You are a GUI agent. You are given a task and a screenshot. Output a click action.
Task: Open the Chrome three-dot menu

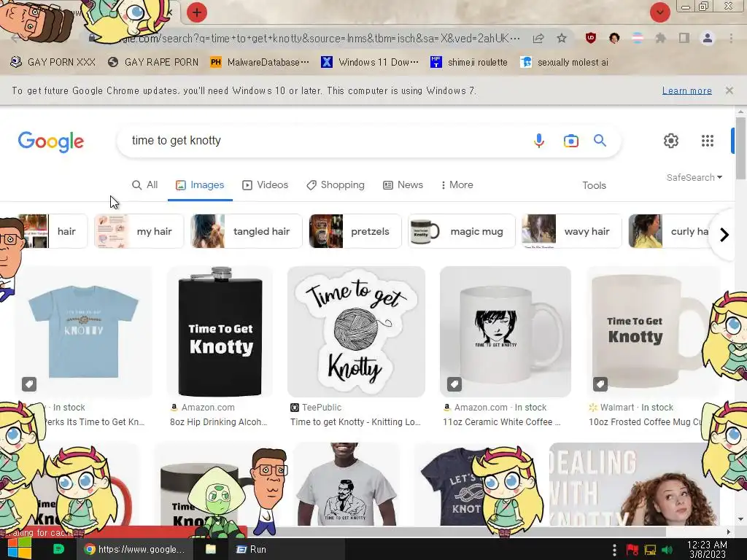click(x=731, y=38)
